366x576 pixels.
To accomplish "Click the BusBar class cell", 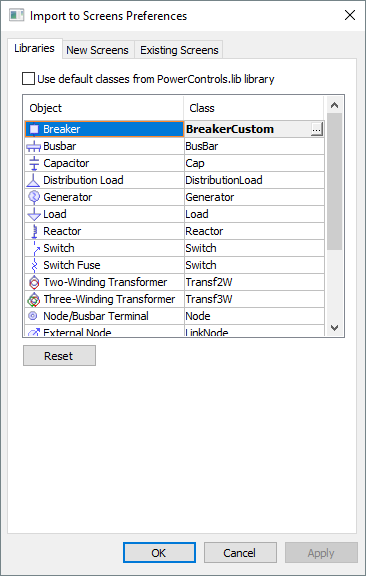I will (254, 146).
